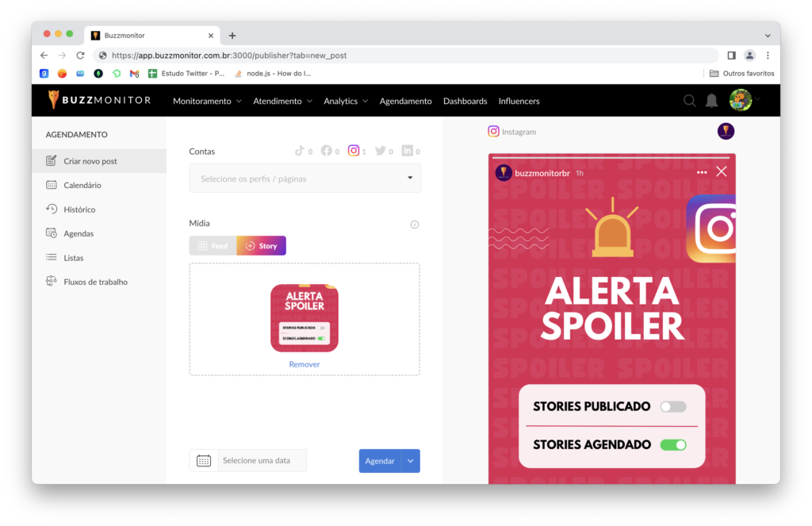The width and height of the screenshot is (812, 526).
Task: Toggle the Stories Agendado switch
Action: (673, 445)
